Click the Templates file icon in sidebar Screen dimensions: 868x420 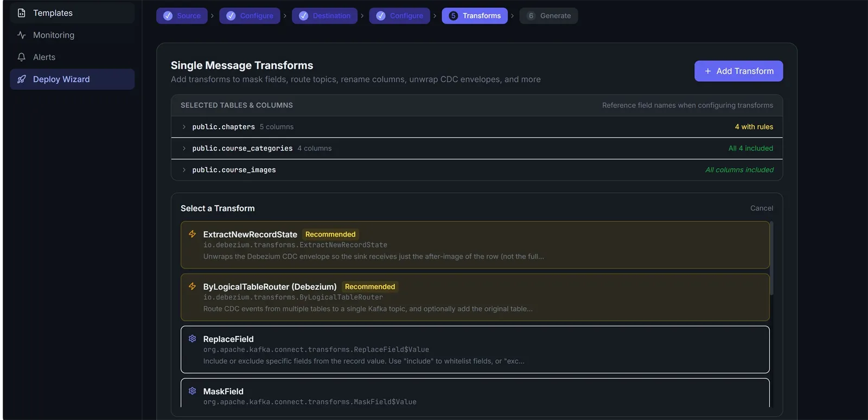click(22, 13)
